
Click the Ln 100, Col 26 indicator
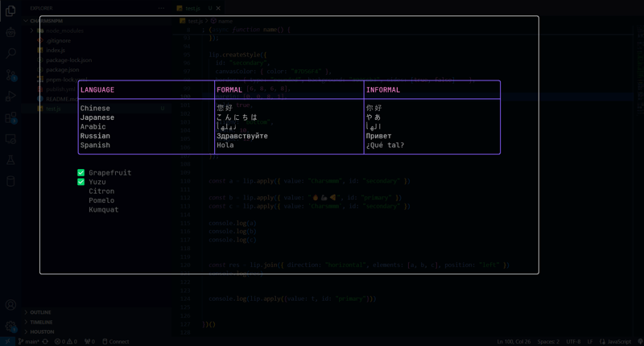tap(513, 342)
